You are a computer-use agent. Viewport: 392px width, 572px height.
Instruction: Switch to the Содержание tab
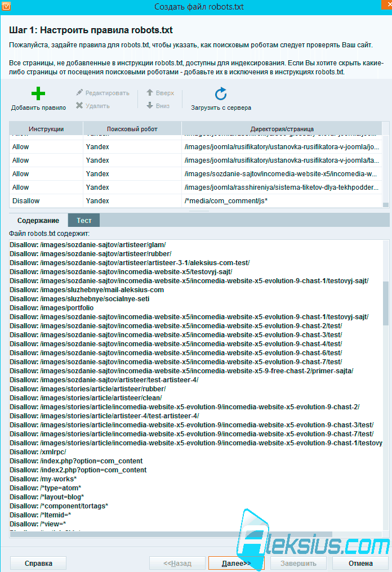[x=38, y=220]
